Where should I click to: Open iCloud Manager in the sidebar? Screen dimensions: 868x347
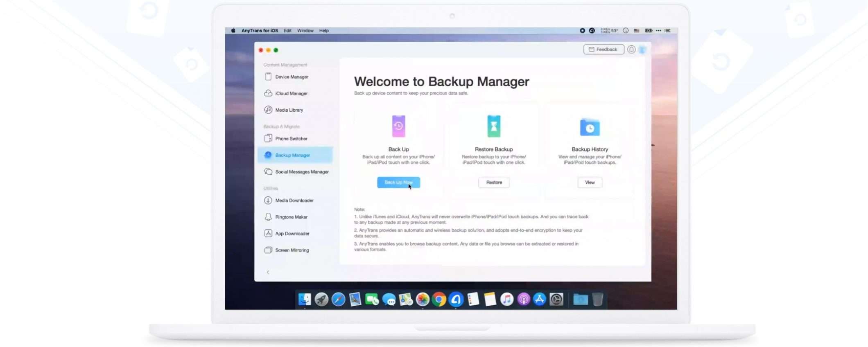click(x=296, y=93)
